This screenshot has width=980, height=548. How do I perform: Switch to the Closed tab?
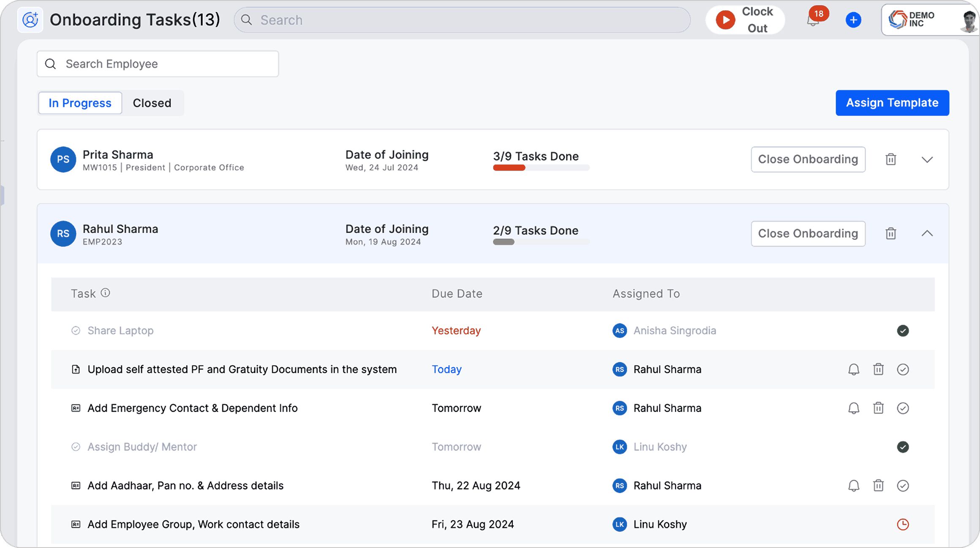tap(152, 103)
